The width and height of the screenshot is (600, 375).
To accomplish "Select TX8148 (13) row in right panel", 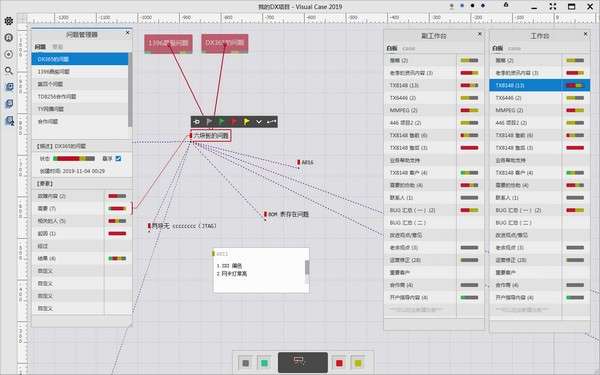I will click(540, 85).
